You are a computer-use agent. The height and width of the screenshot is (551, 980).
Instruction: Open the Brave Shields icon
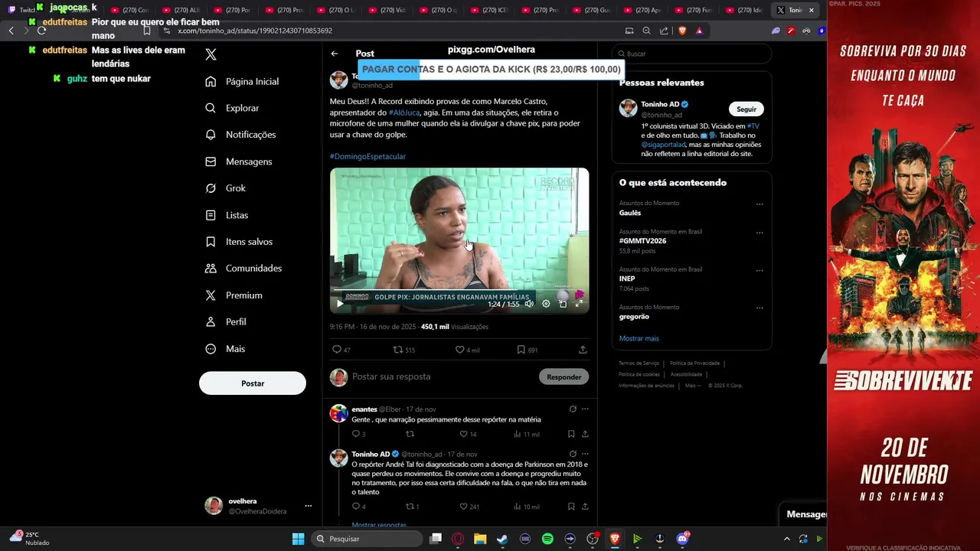(x=682, y=31)
